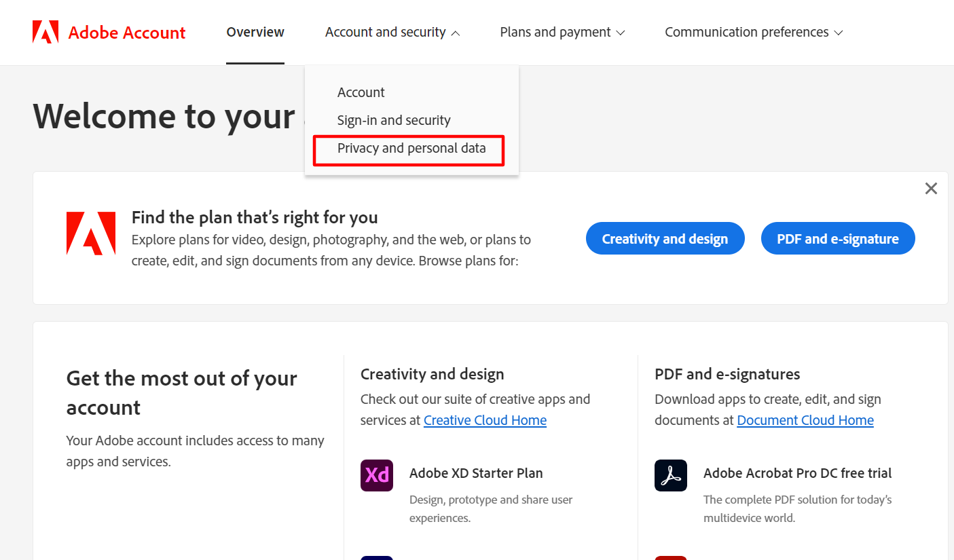Click the Adobe Account title text
The height and width of the screenshot is (560, 954).
127,32
